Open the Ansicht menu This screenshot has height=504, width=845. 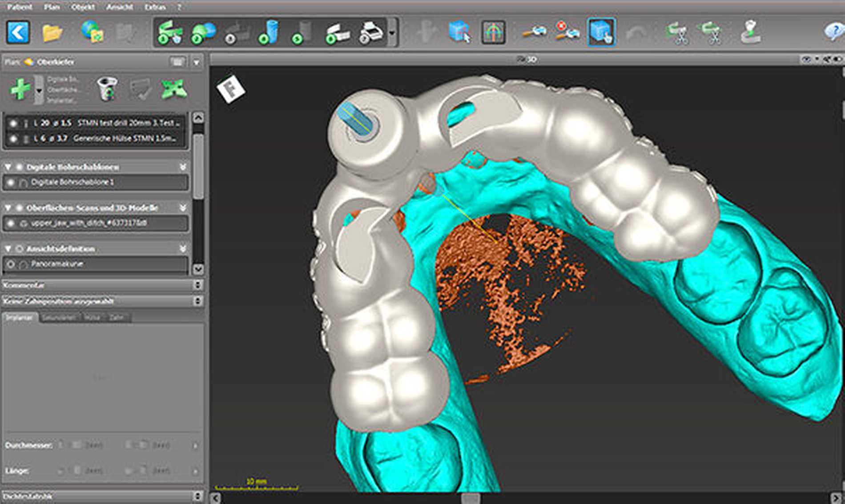(119, 7)
